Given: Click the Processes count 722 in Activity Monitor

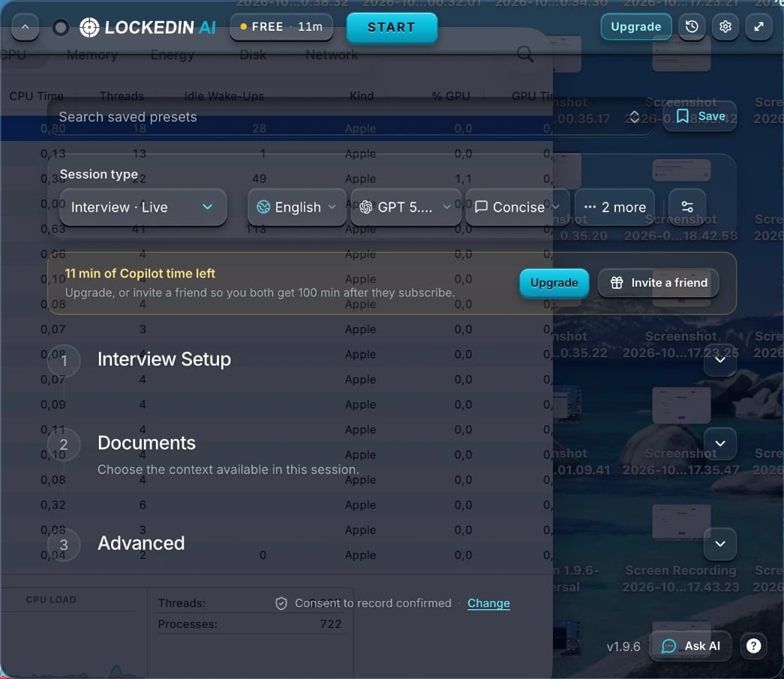Looking at the screenshot, I should [331, 624].
